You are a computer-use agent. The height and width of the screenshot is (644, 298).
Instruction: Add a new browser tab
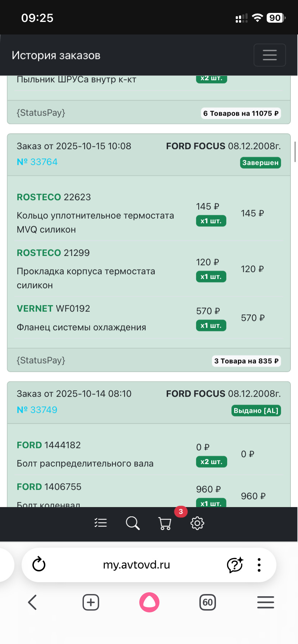click(91, 602)
